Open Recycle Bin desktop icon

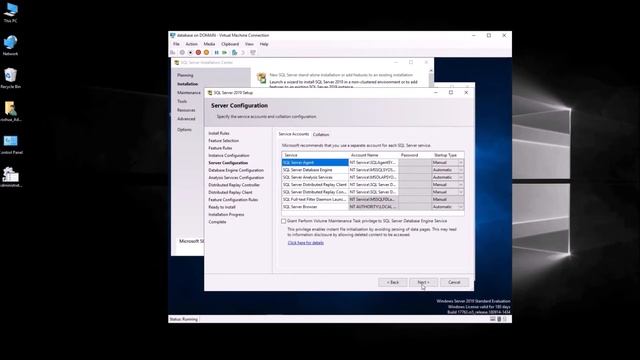(x=11, y=78)
